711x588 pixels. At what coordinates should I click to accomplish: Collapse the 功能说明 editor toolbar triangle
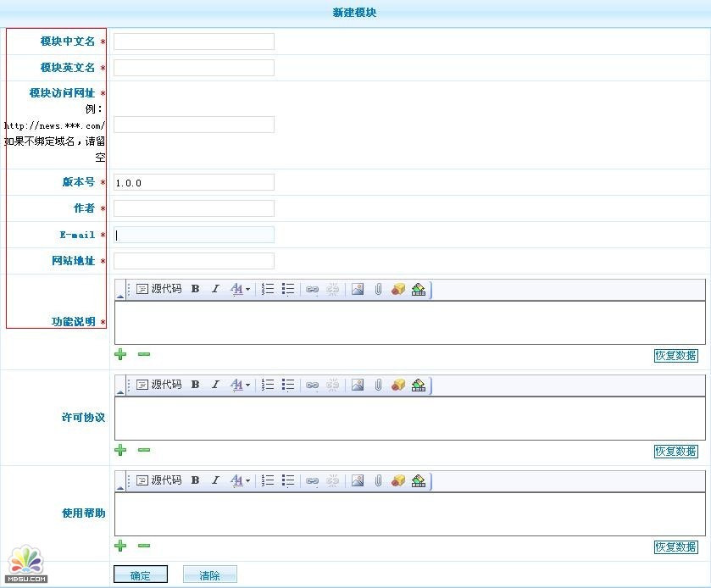[x=119, y=296]
